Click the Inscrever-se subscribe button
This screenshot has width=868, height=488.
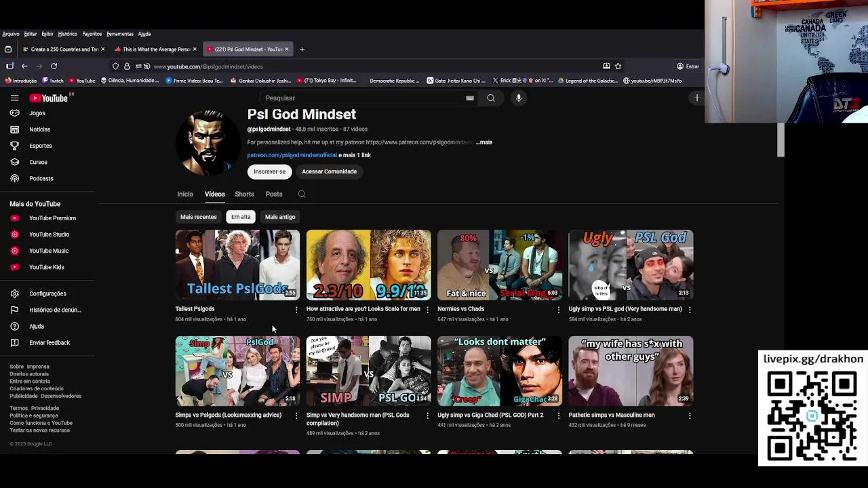270,171
